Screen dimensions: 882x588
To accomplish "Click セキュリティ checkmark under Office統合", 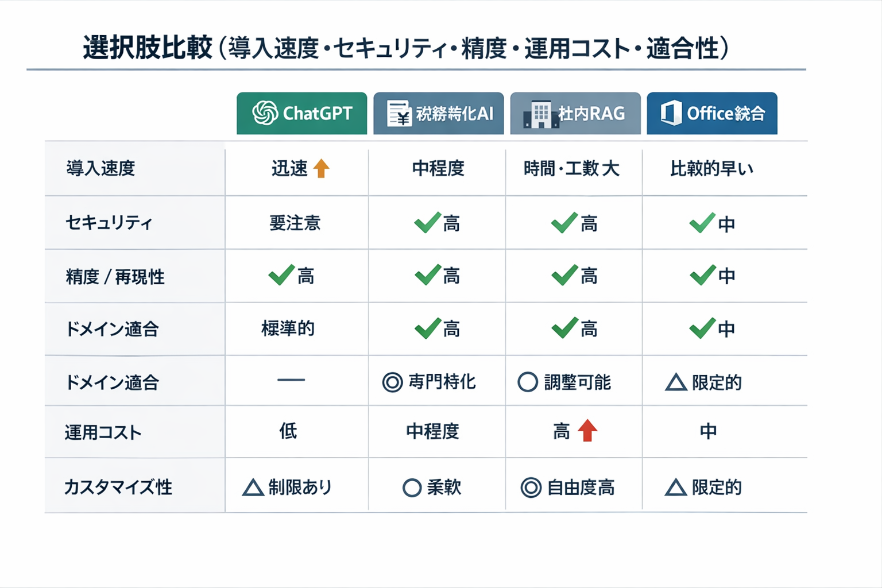I will [x=702, y=222].
